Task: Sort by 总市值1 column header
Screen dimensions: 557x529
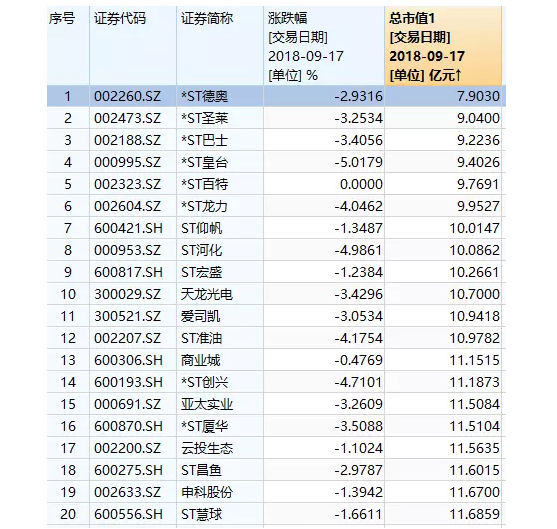Action: point(443,46)
